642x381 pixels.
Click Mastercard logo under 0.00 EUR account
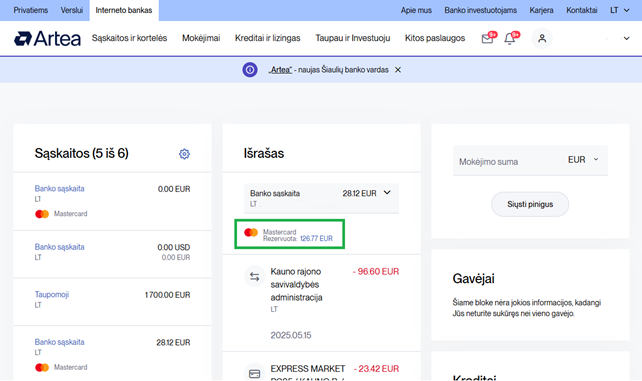[x=42, y=214]
